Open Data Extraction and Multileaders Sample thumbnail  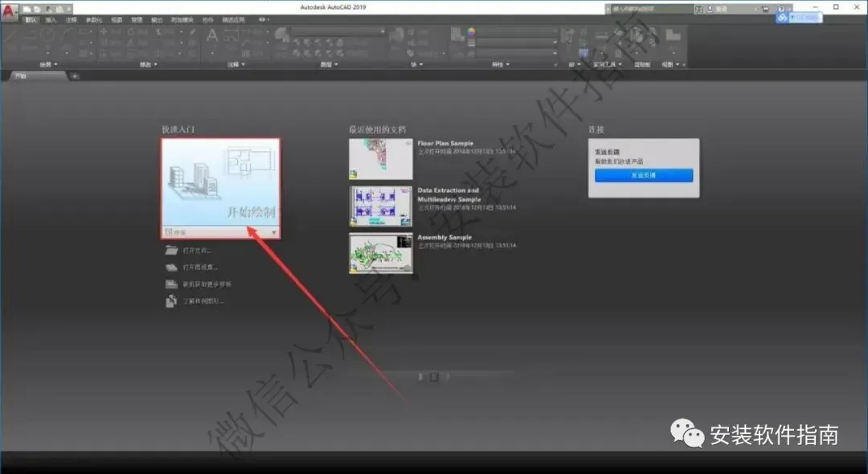click(x=381, y=206)
